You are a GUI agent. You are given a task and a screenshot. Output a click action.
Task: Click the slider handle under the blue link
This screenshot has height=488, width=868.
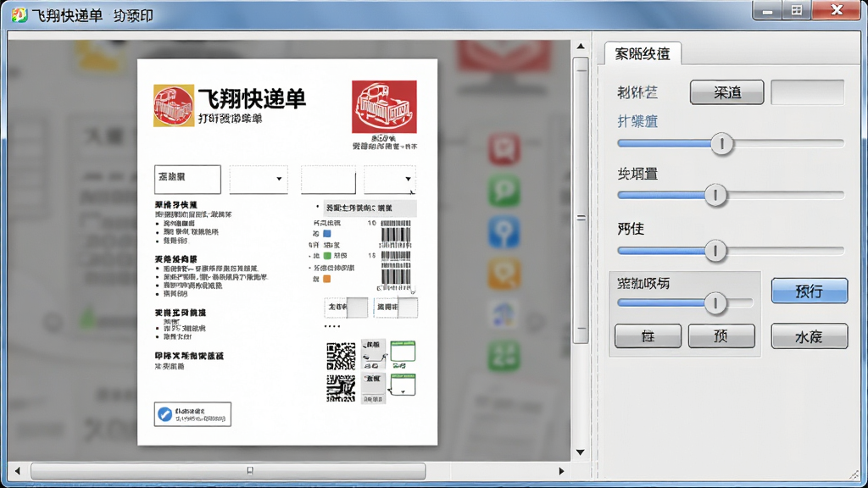click(722, 144)
